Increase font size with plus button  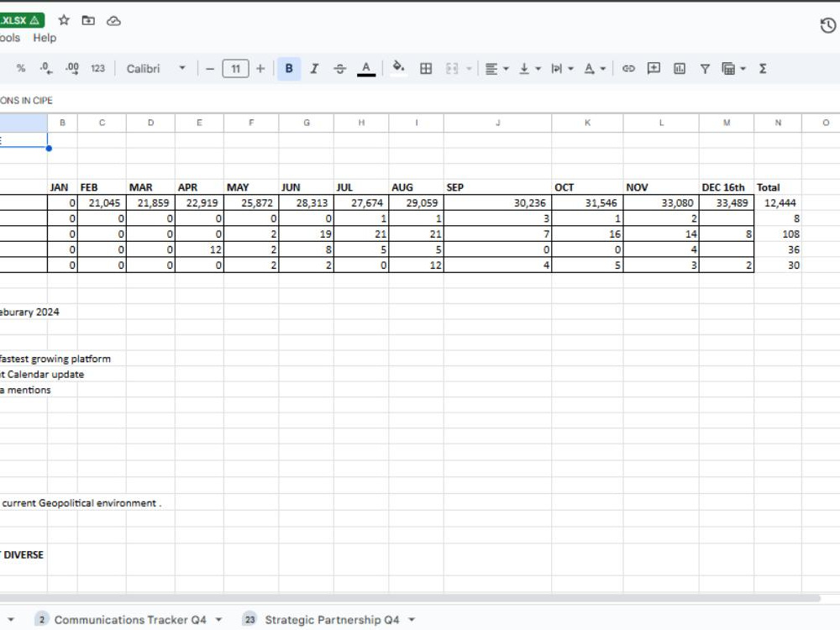click(260, 69)
